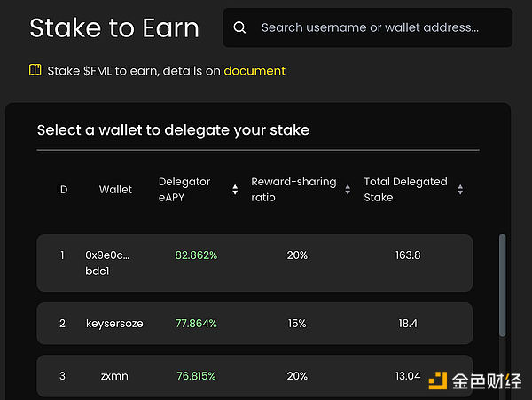This screenshot has width=532, height=400.
Task: Sort by Total Delegated Stake arrows
Action: (460, 190)
